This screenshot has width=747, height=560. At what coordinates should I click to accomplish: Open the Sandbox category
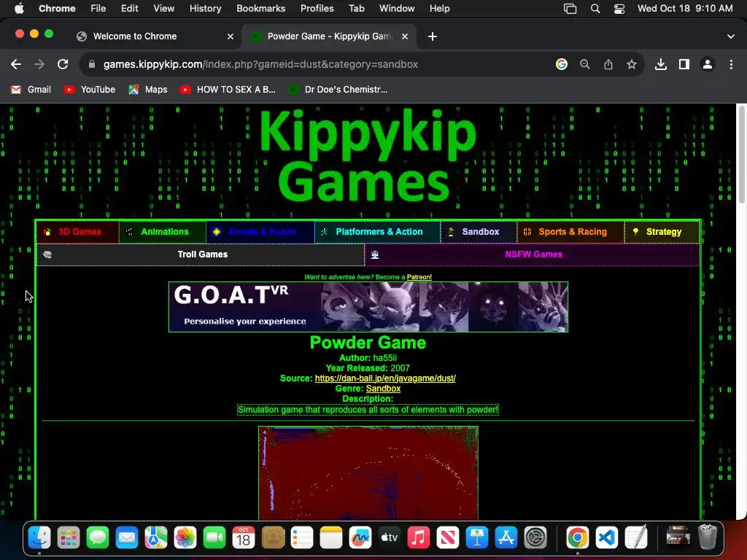pyautogui.click(x=479, y=232)
